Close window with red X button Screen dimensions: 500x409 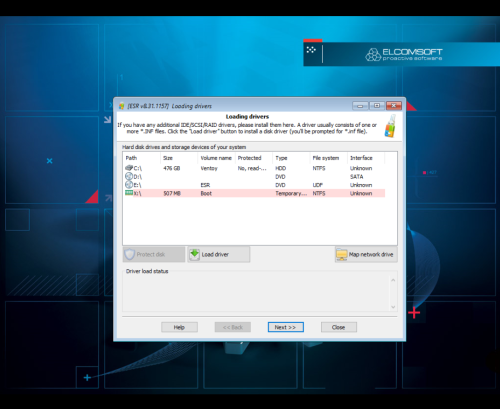click(394, 106)
